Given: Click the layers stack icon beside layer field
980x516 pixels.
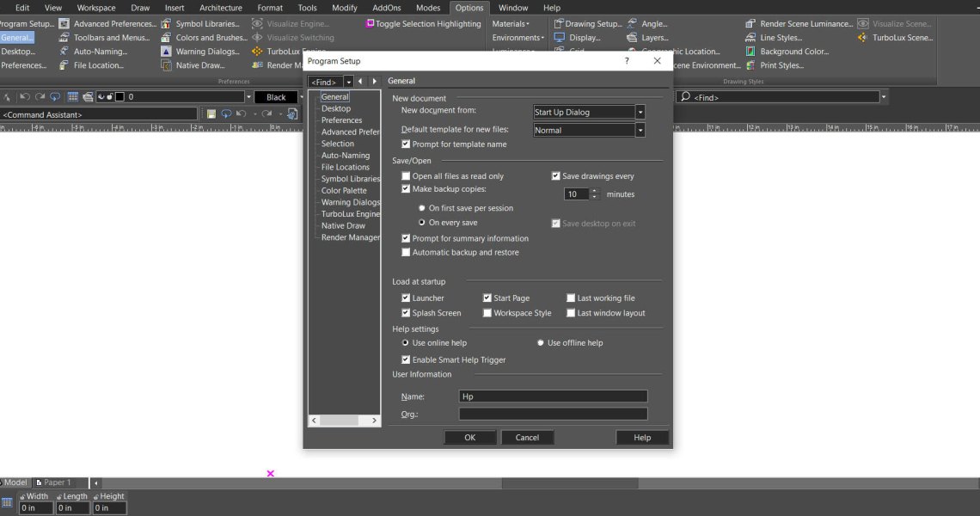Looking at the screenshot, I should pos(89,97).
